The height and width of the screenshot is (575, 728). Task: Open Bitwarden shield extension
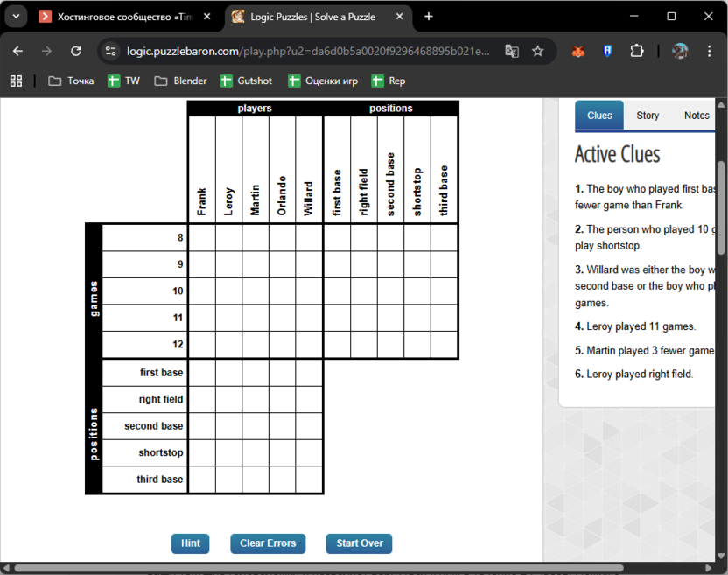(607, 51)
